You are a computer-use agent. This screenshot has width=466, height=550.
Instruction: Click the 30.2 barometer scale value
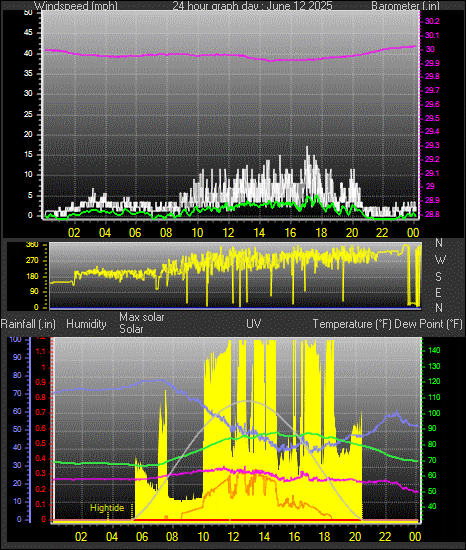coord(432,21)
